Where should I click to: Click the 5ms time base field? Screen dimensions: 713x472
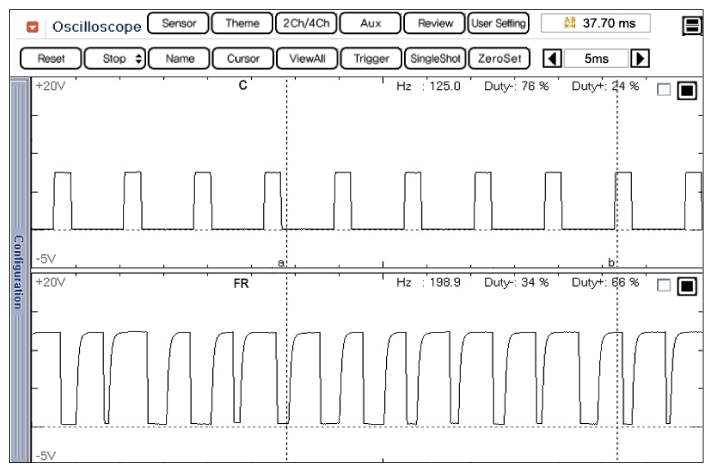(x=595, y=58)
